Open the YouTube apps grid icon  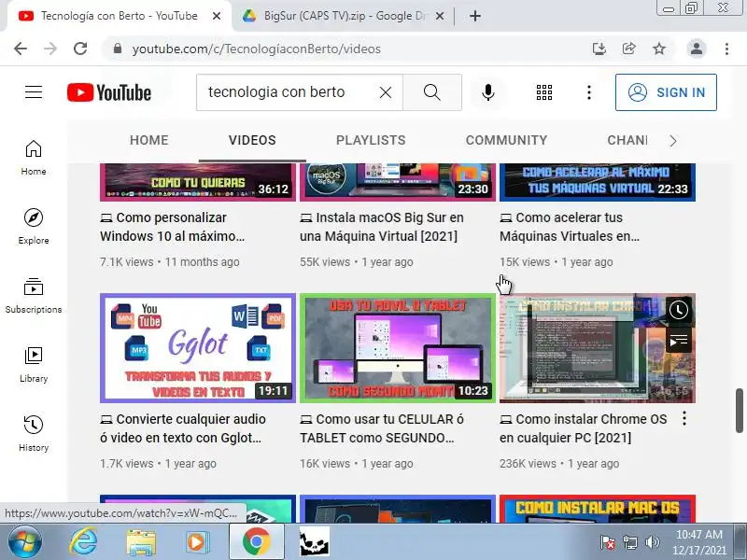click(544, 92)
